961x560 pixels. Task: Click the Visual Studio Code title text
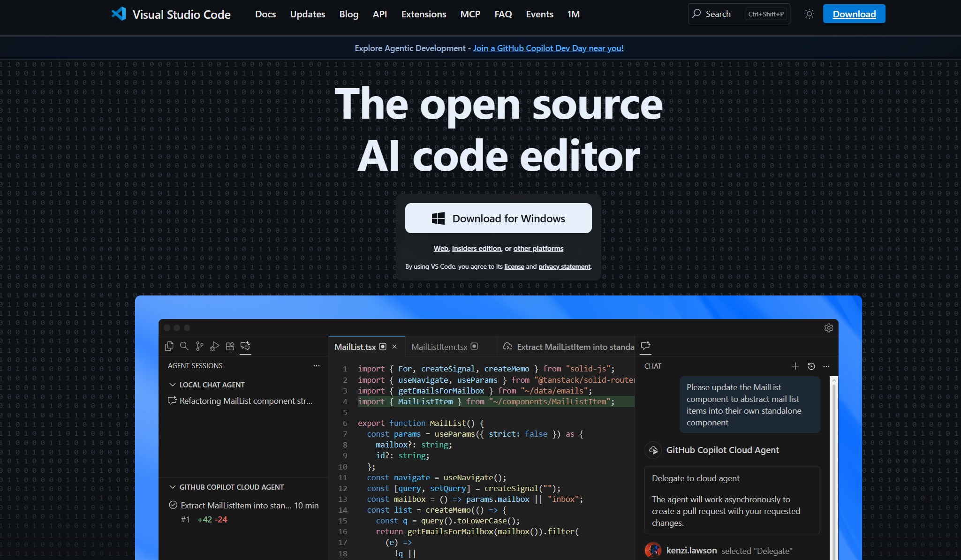[182, 15]
